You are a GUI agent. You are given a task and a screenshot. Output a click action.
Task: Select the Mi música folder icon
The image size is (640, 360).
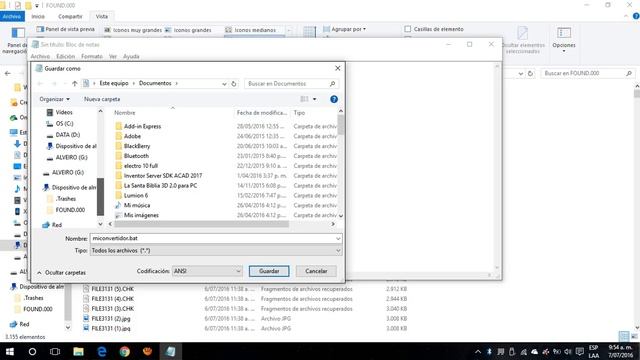tap(119, 205)
